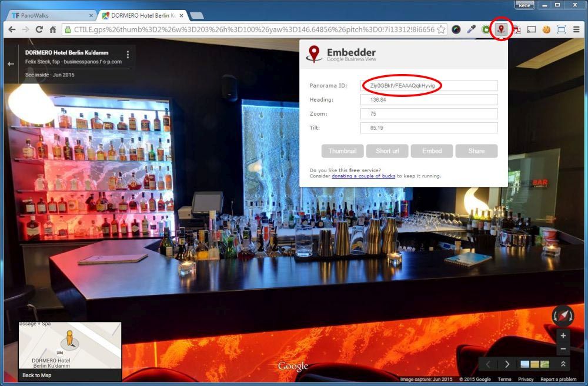Click the Thumbnail button in Embedder
588x386 pixels.
pos(342,151)
